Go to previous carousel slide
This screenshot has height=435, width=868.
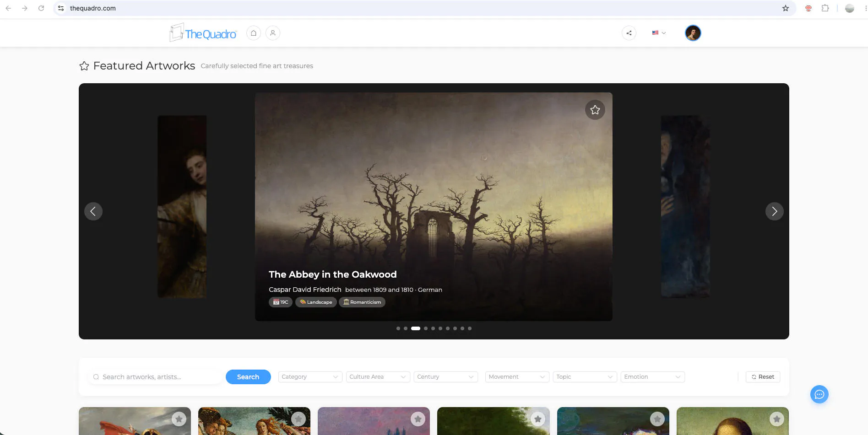point(93,211)
